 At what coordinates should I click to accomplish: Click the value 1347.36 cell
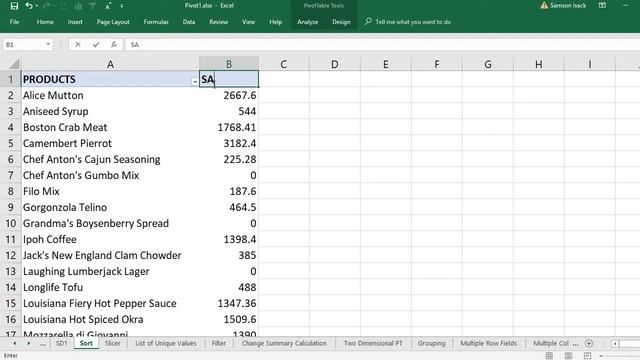point(229,303)
